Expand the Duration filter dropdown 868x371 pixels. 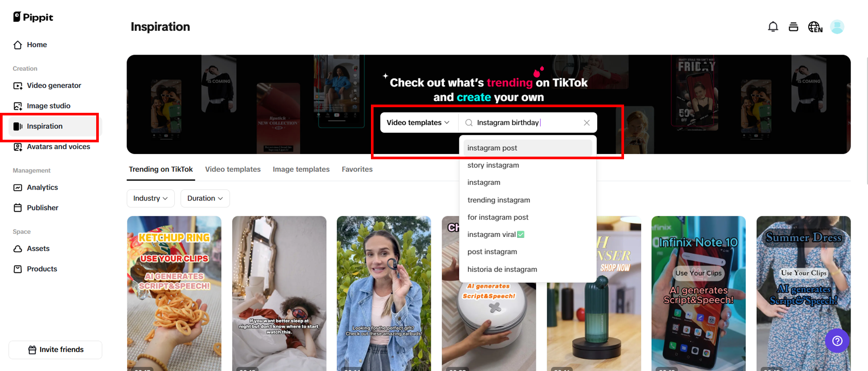point(205,198)
